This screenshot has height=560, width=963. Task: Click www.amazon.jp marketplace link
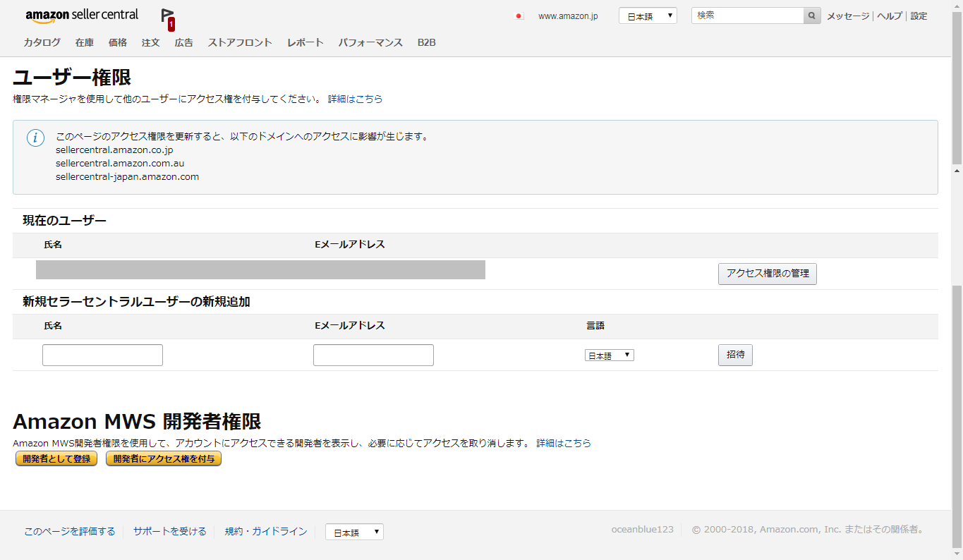(x=568, y=16)
